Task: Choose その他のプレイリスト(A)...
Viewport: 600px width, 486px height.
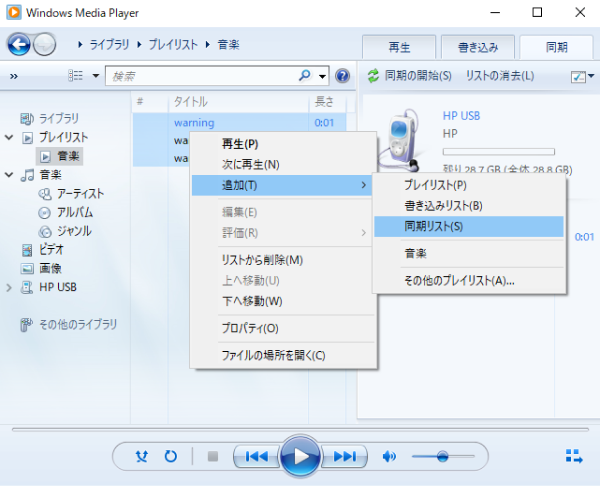Action: tap(469, 281)
